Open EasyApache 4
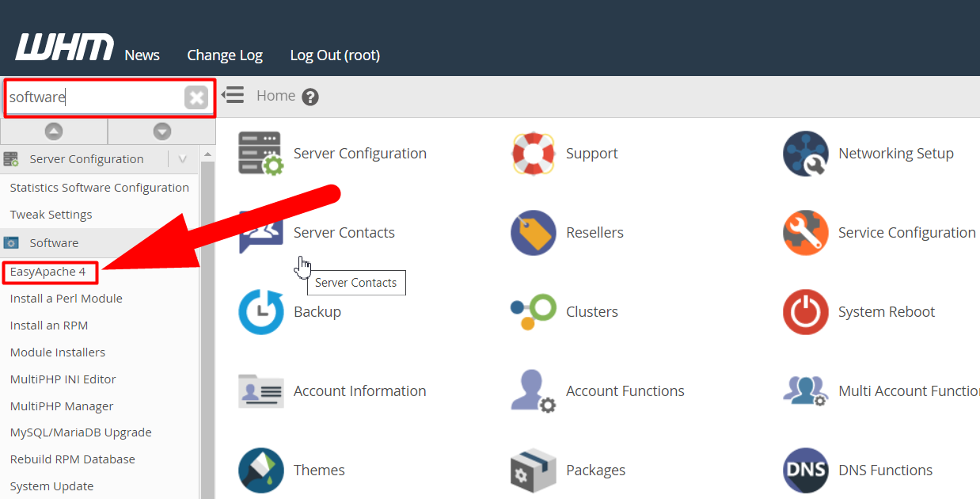980x499 pixels. tap(47, 272)
